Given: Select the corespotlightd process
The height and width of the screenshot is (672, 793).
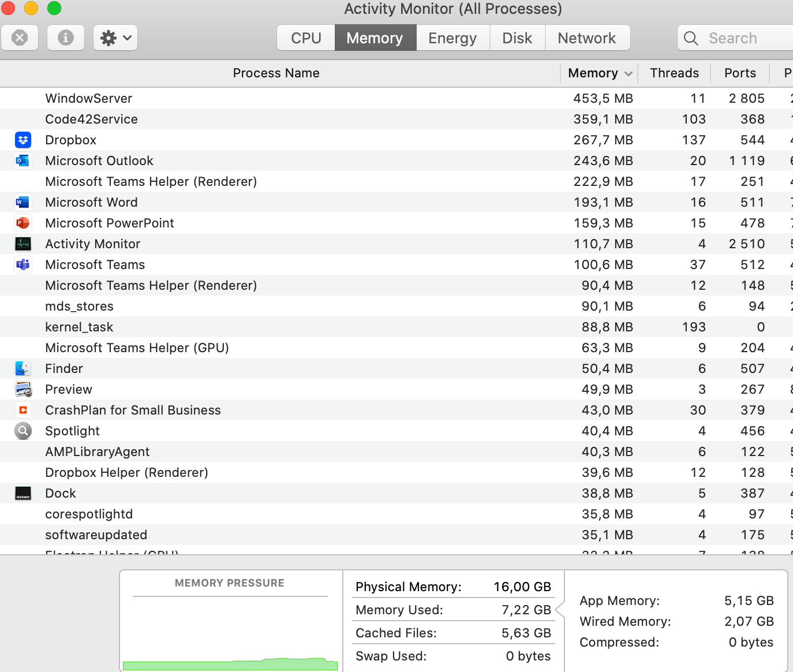Looking at the screenshot, I should point(89,514).
